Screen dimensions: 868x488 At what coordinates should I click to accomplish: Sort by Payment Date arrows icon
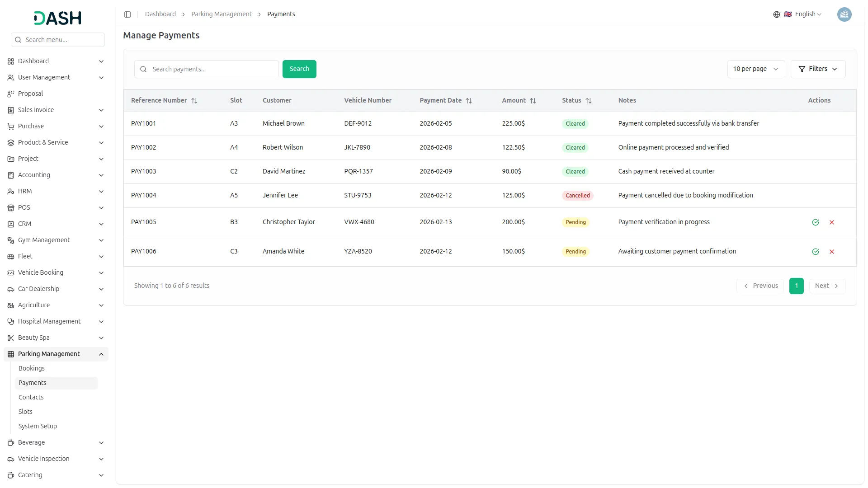469,101
